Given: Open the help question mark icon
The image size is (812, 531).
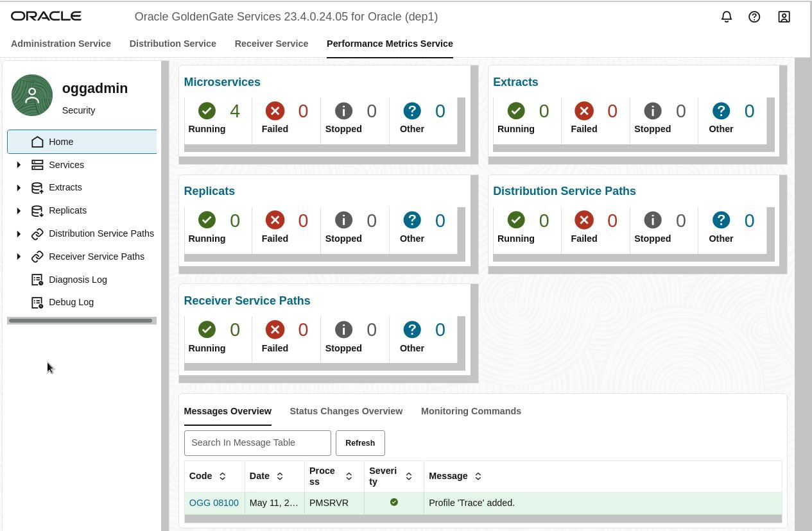Looking at the screenshot, I should (x=754, y=17).
